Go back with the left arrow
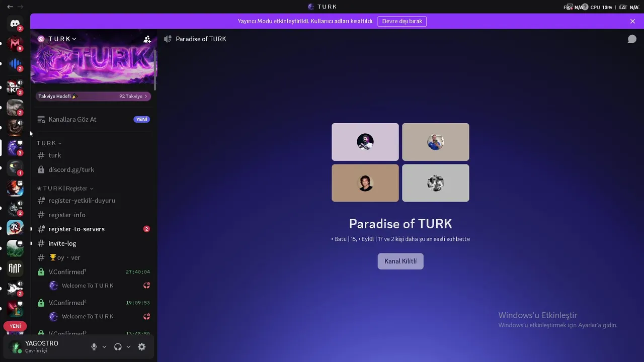This screenshot has width=644, height=362. [x=10, y=7]
